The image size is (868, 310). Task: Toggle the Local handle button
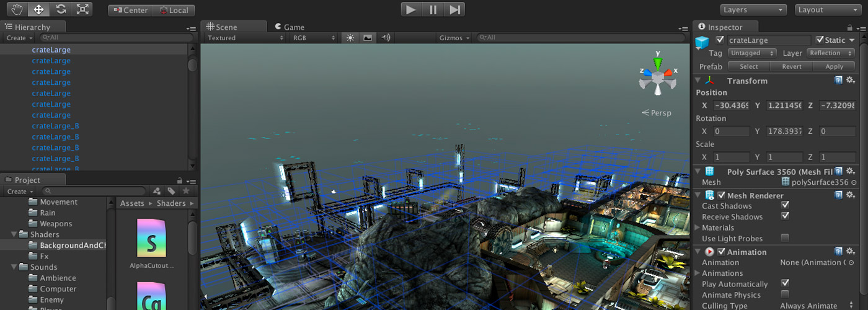point(174,11)
